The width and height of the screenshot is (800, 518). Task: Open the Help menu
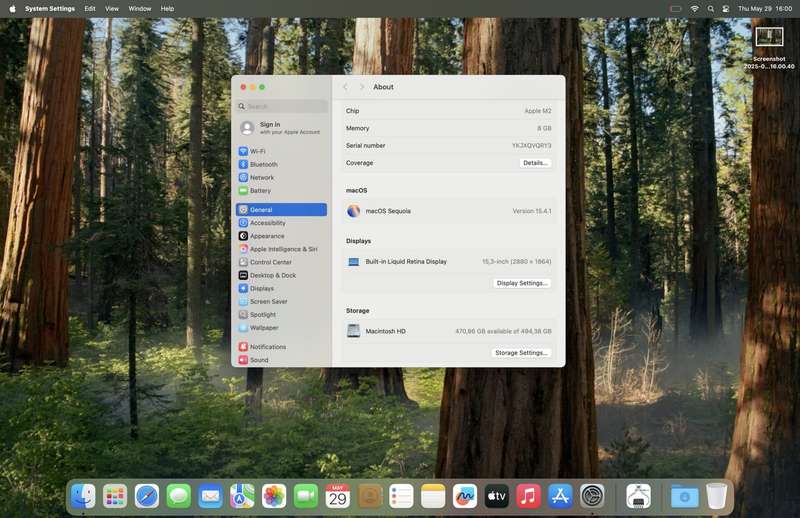(x=167, y=9)
